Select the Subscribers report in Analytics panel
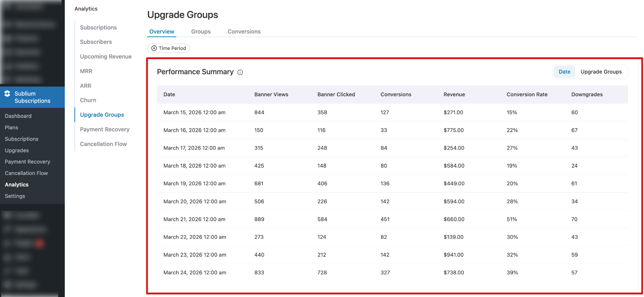The width and height of the screenshot is (644, 297). pos(96,42)
